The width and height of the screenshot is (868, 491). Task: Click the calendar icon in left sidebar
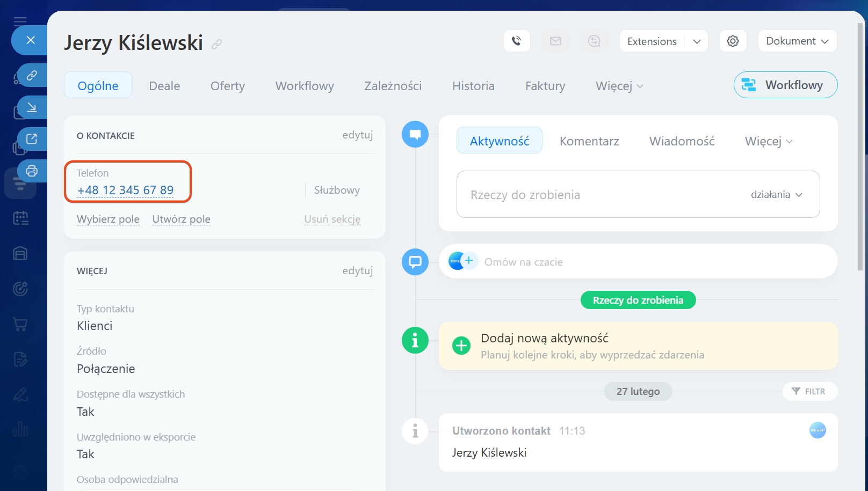point(20,218)
